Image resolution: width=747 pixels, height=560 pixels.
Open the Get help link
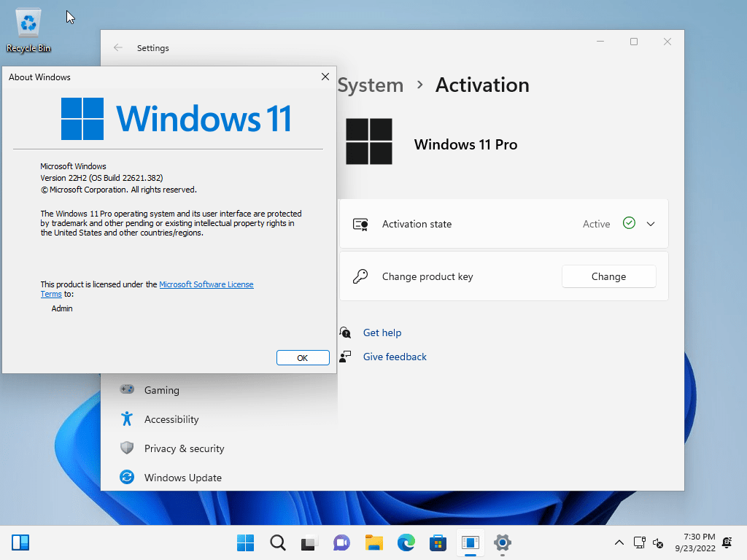pyautogui.click(x=382, y=332)
